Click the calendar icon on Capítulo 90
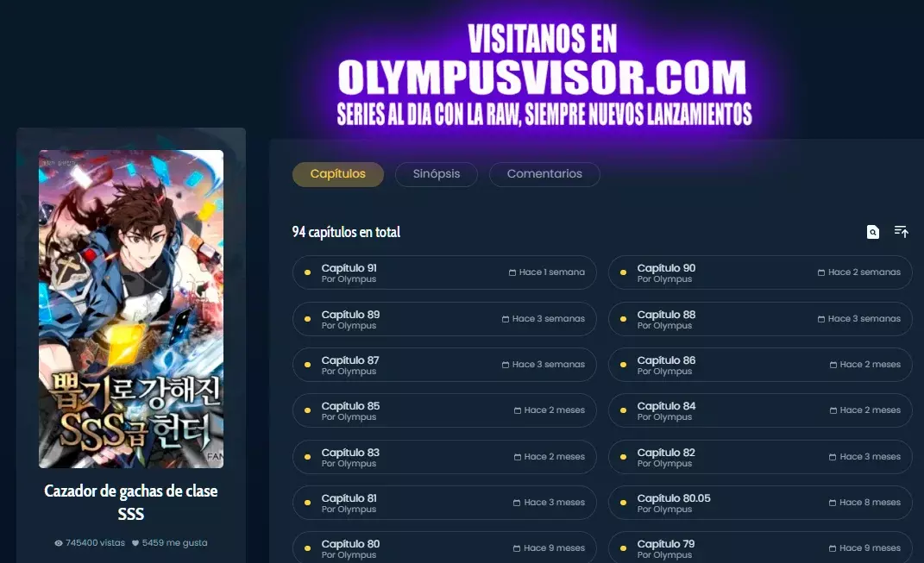The width and height of the screenshot is (924, 563). [x=820, y=272]
